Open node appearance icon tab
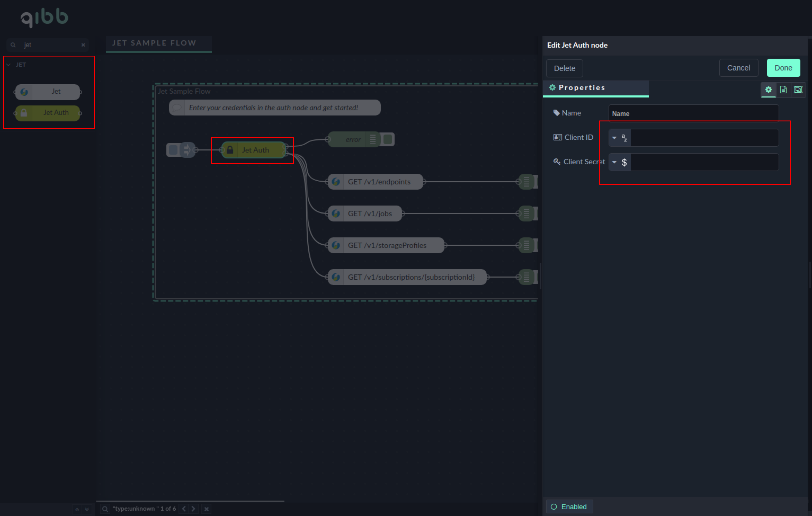The image size is (812, 516). click(x=798, y=90)
